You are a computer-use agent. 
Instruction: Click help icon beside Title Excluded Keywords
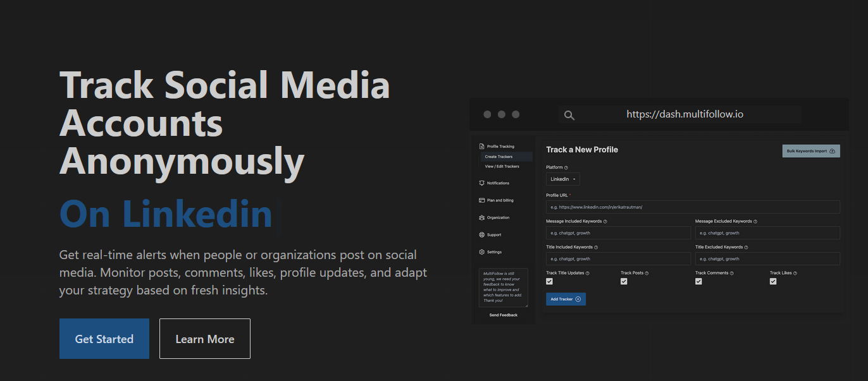point(747,247)
